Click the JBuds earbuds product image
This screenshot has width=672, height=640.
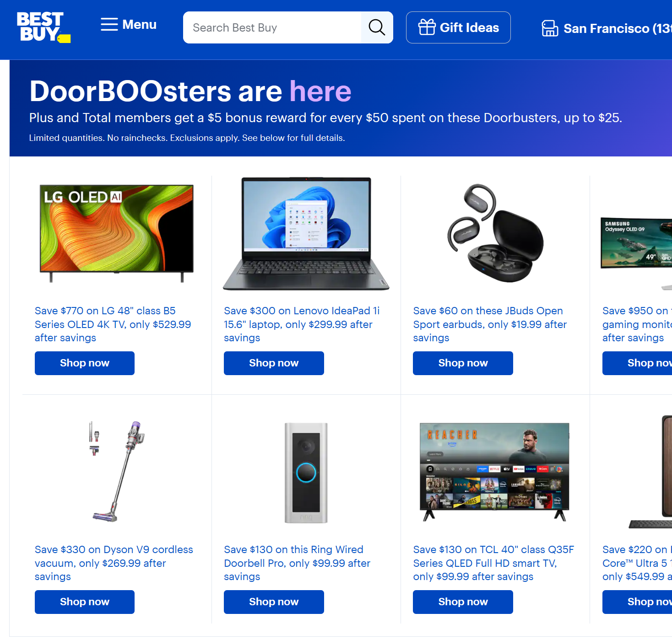(495, 233)
